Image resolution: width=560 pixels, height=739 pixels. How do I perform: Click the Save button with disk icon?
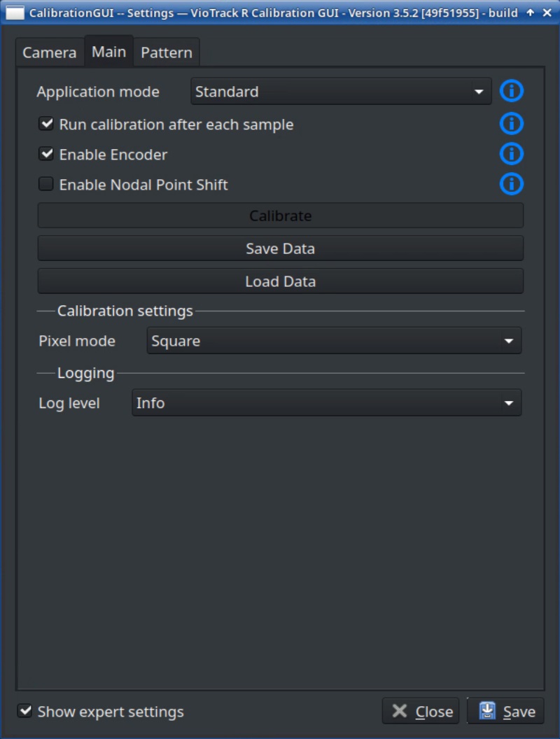(x=505, y=711)
